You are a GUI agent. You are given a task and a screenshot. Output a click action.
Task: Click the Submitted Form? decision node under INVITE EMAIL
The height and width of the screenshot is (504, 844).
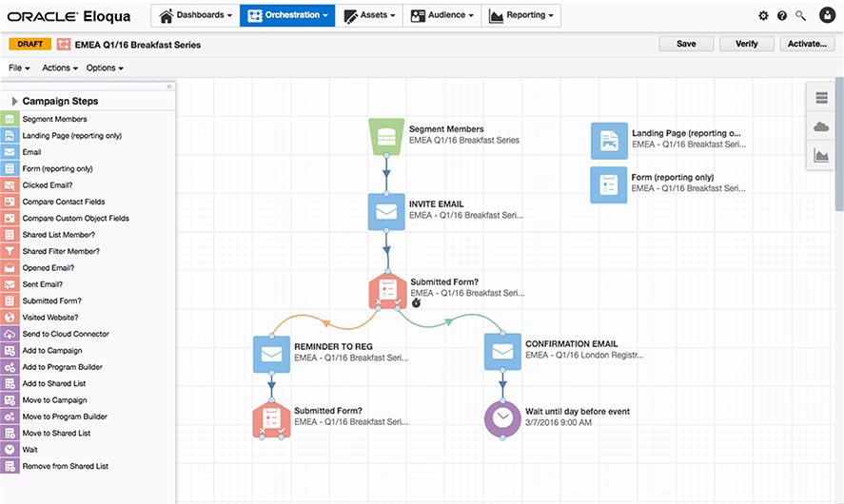(x=387, y=290)
